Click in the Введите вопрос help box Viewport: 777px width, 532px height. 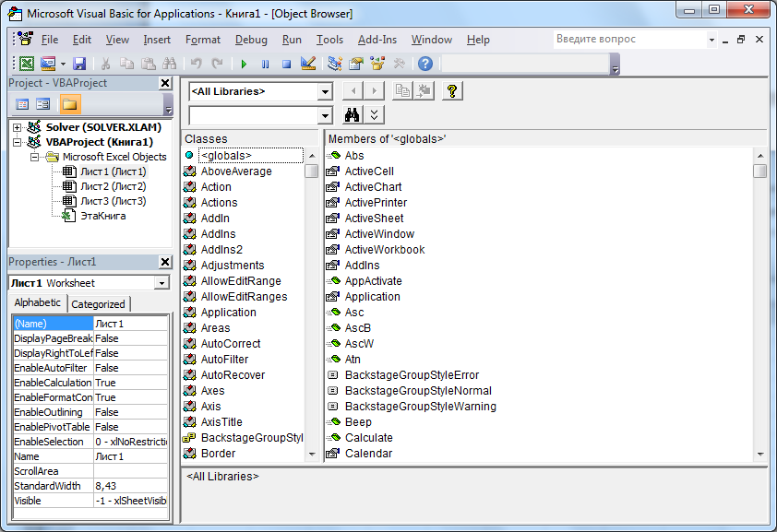point(629,40)
